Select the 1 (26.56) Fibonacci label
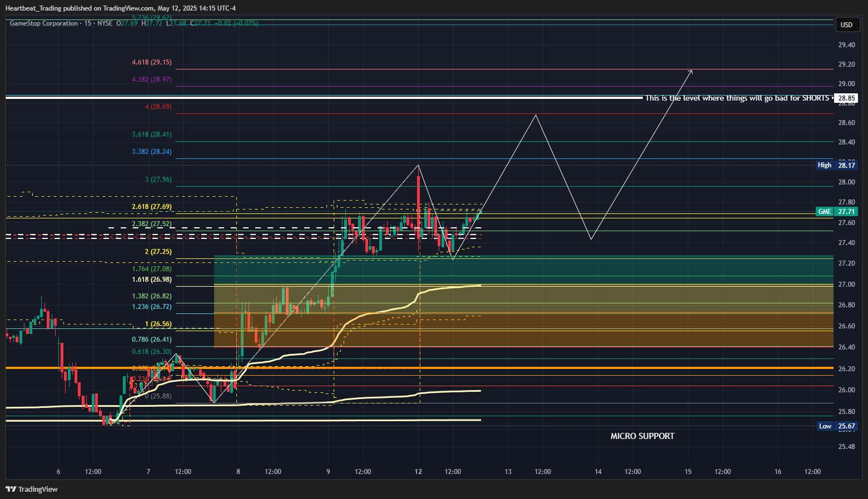Image resolution: width=868 pixels, height=499 pixels. (158, 324)
